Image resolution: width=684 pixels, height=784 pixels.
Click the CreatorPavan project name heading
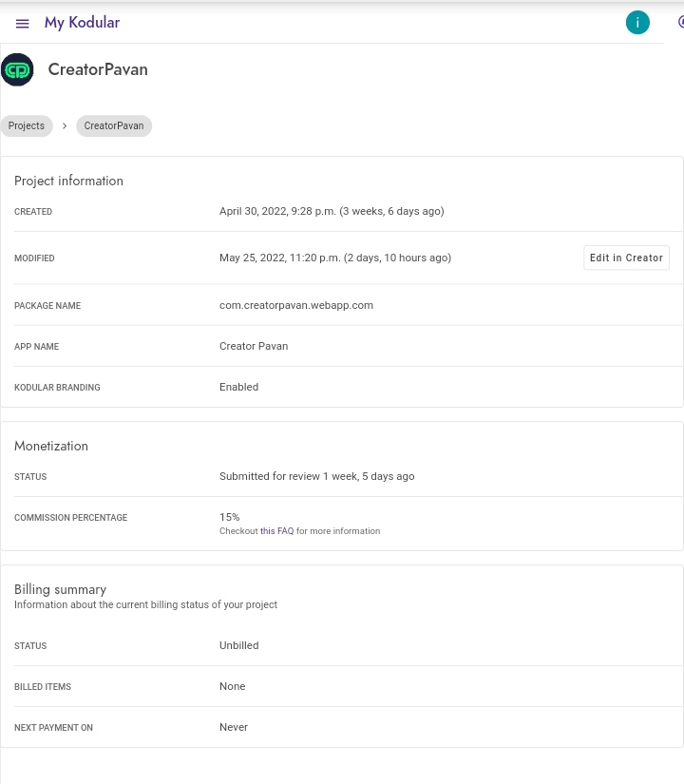pyautogui.click(x=98, y=69)
